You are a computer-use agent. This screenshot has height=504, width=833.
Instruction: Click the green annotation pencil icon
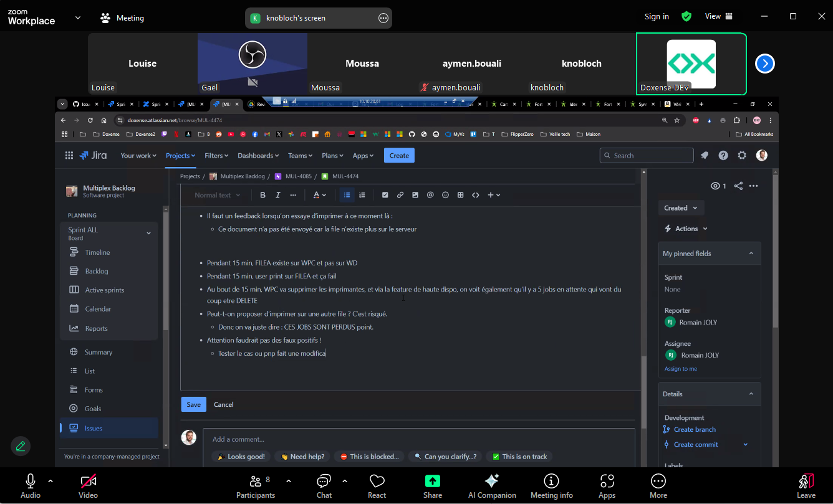pyautogui.click(x=21, y=445)
